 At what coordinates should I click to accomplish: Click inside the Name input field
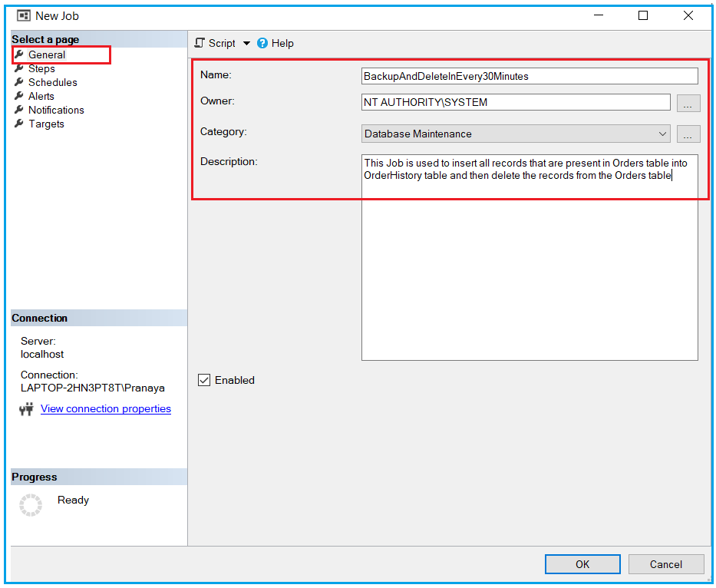pos(530,75)
